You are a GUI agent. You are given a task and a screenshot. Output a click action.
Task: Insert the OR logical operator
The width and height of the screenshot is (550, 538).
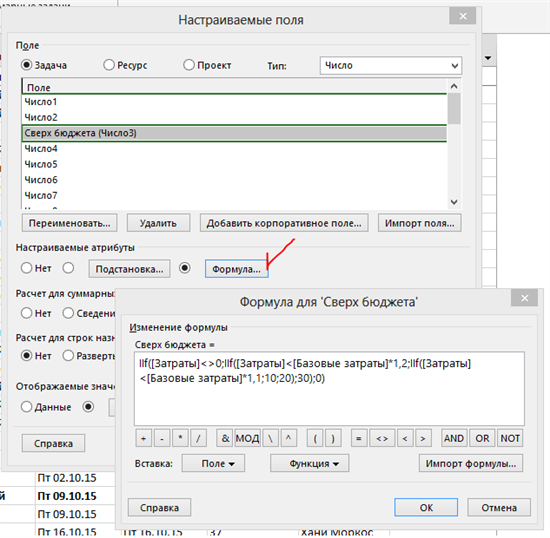tap(482, 438)
